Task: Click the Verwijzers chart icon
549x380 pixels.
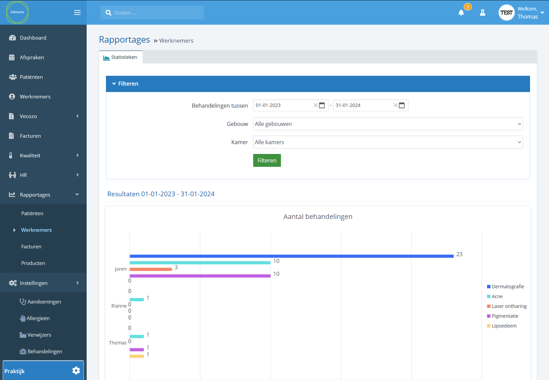Action: point(23,335)
